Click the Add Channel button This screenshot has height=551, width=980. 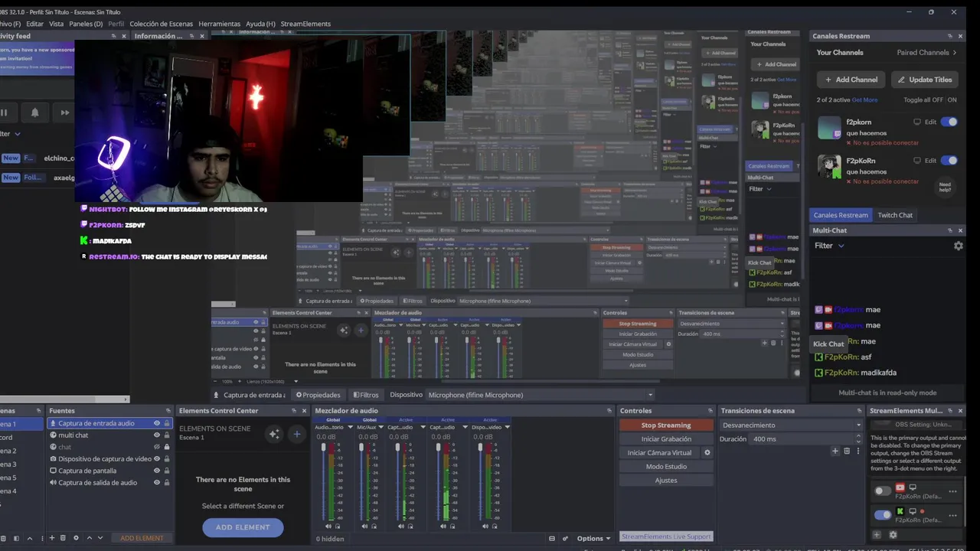(x=851, y=80)
